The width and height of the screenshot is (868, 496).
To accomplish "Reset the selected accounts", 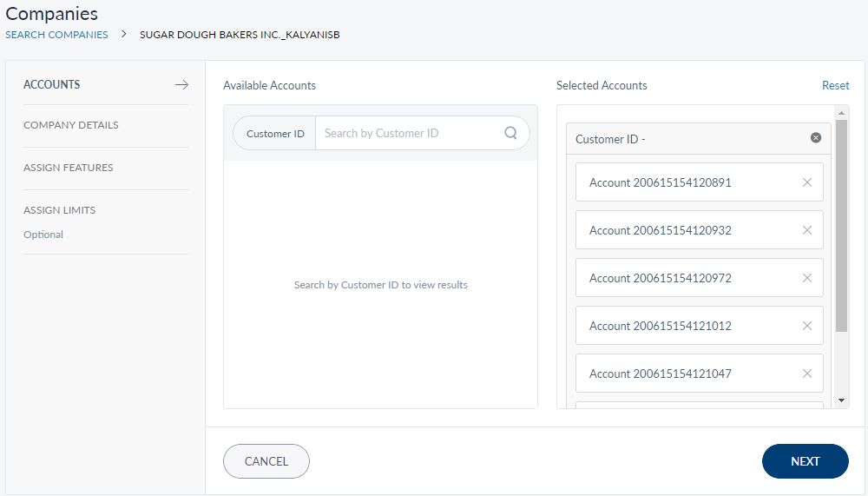I will (835, 85).
